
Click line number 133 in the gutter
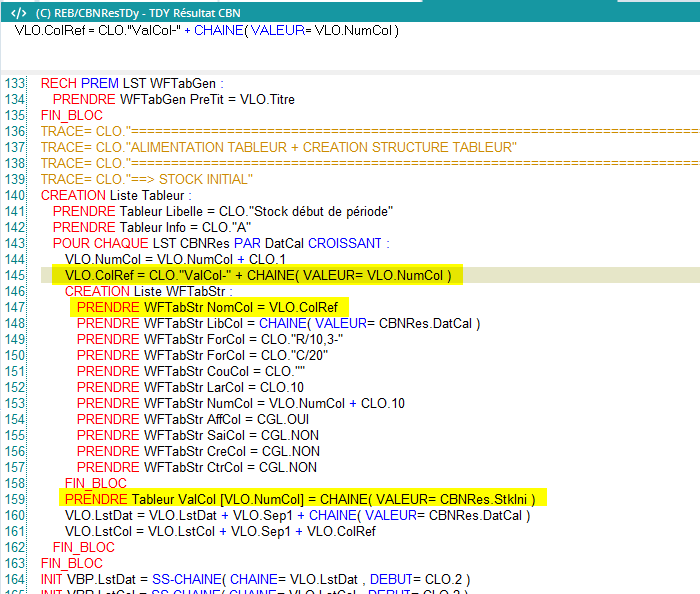[x=14, y=84]
